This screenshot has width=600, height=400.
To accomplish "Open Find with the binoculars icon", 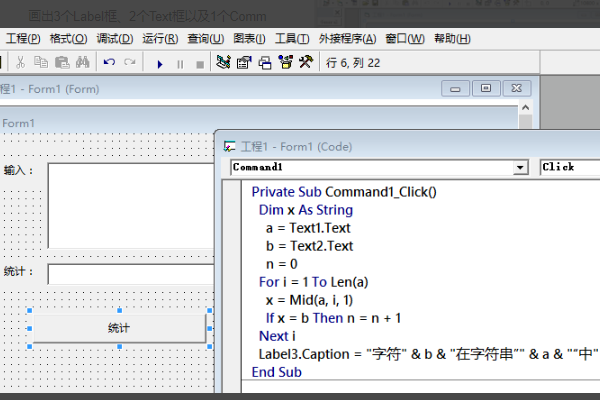I will click(83, 63).
